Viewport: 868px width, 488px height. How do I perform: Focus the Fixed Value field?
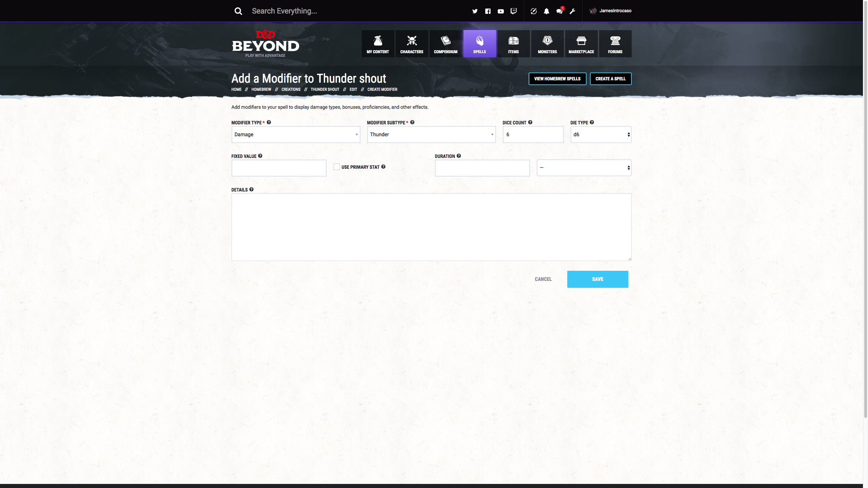[x=279, y=168]
